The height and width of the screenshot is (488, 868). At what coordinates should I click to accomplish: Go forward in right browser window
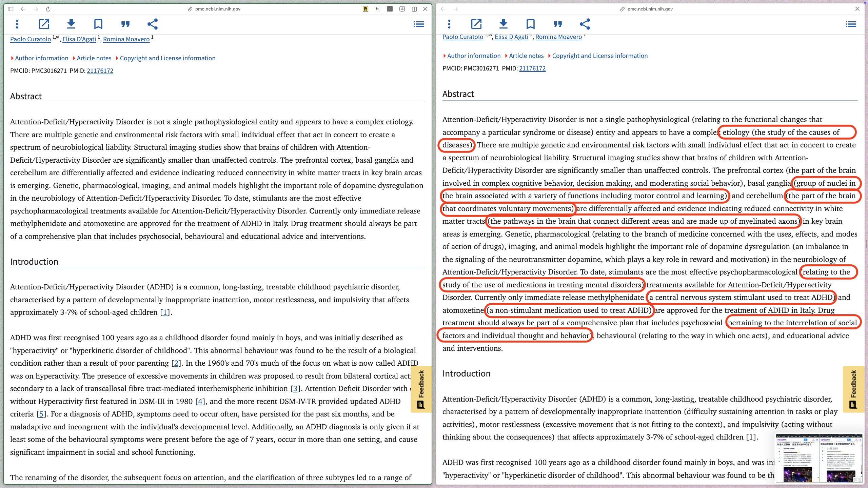[x=456, y=9]
